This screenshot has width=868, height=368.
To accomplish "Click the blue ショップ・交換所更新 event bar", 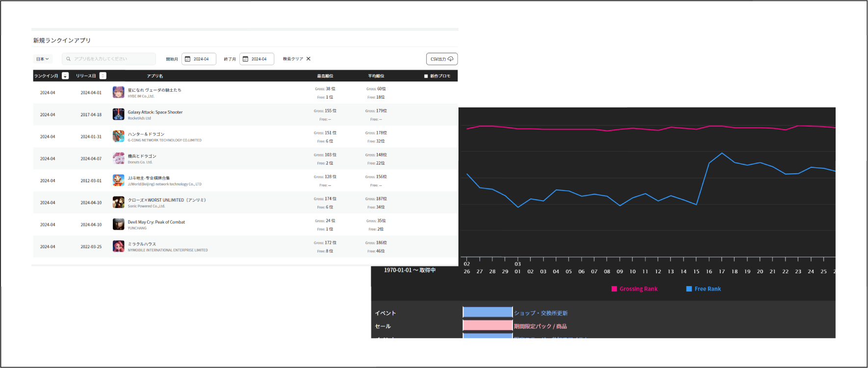I will (487, 313).
